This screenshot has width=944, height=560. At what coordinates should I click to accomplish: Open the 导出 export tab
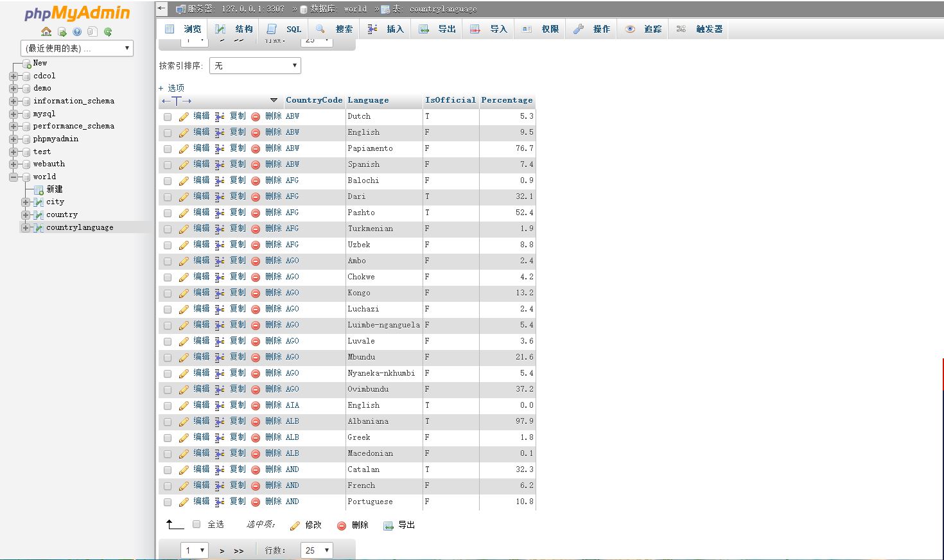[x=437, y=29]
